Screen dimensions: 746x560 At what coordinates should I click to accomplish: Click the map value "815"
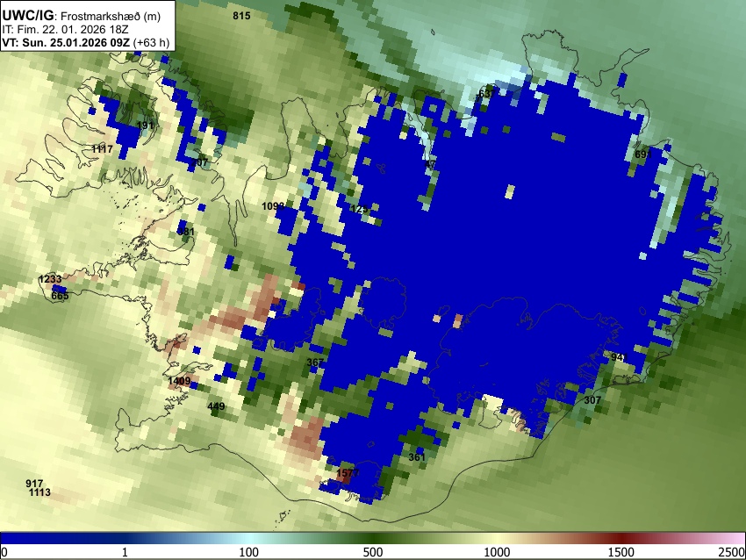[241, 16]
